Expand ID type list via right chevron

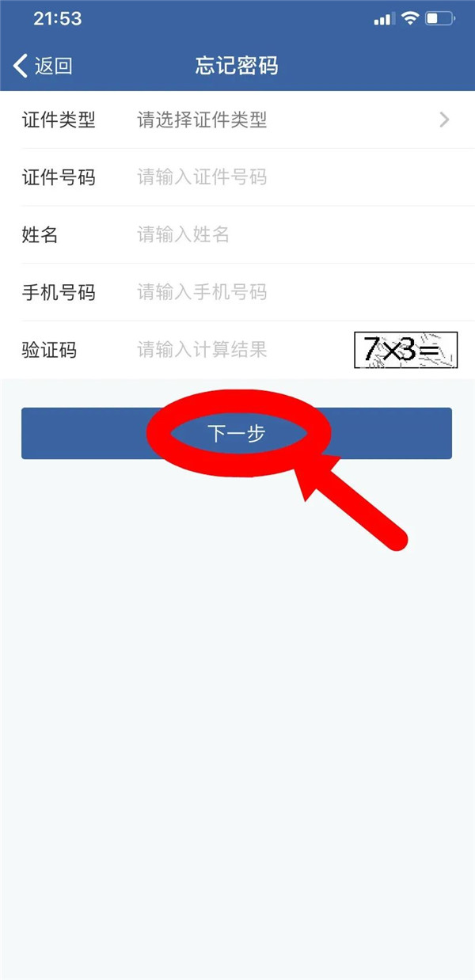click(444, 120)
